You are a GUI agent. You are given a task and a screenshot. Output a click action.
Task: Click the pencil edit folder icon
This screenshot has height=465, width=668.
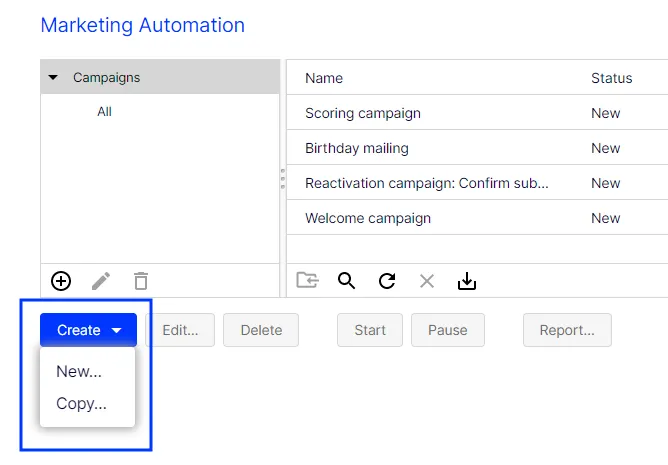click(x=101, y=281)
